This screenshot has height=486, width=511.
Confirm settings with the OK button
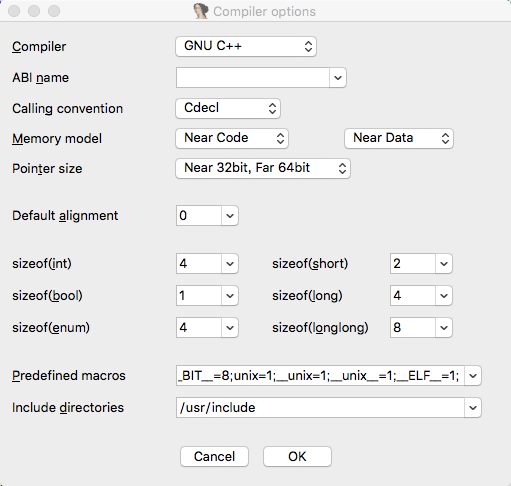point(297,457)
